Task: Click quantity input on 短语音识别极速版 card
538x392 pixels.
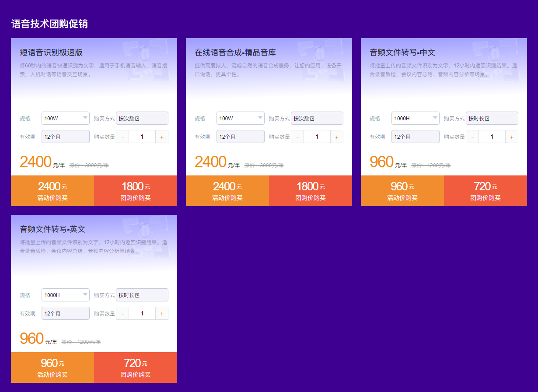Action: pyautogui.click(x=142, y=137)
